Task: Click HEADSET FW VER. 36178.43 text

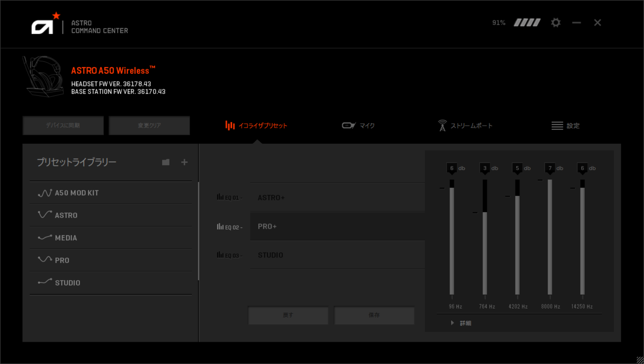Action: click(111, 84)
